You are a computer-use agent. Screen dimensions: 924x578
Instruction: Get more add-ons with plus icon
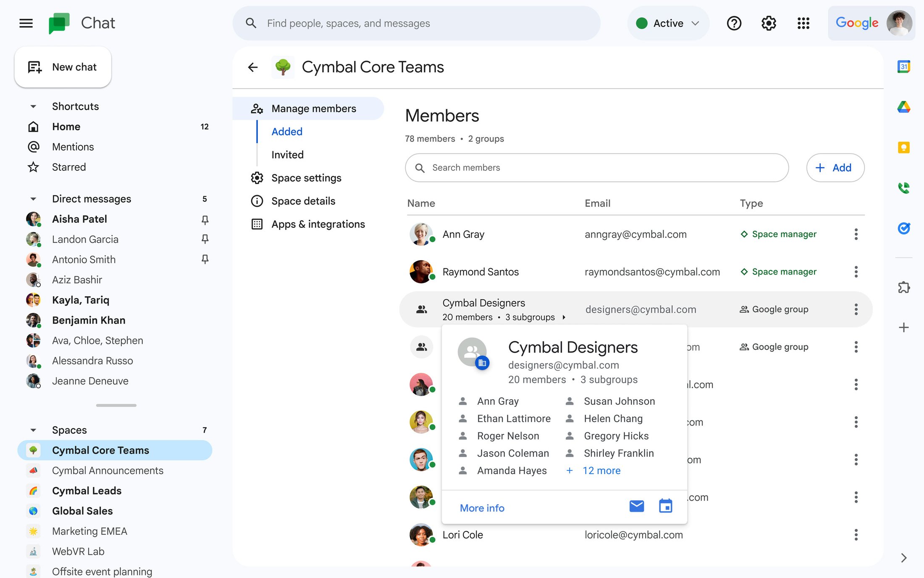coord(903,327)
